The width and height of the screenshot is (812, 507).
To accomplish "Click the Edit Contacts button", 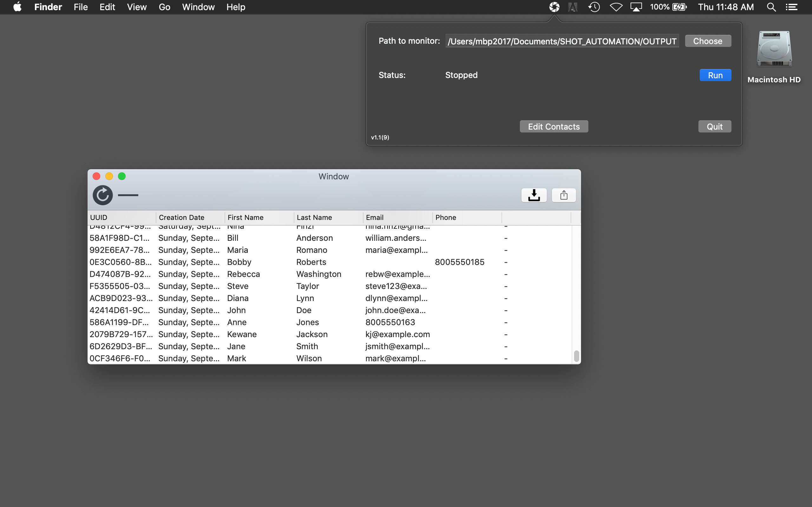I will pos(553,126).
